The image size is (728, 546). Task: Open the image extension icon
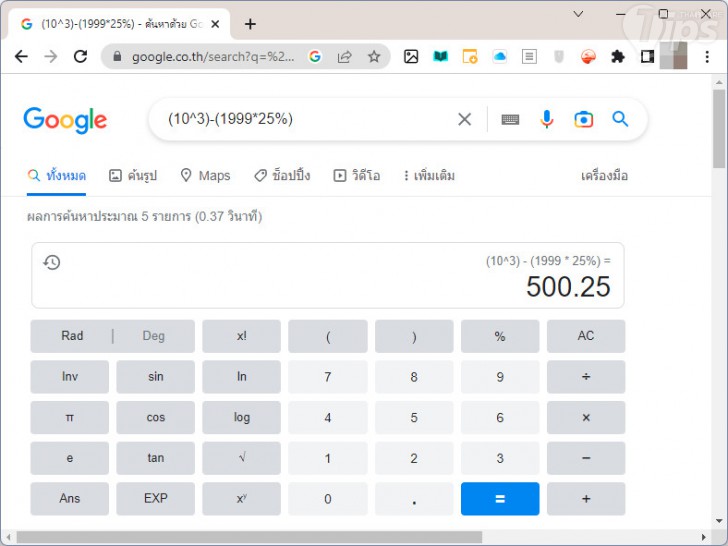point(411,57)
